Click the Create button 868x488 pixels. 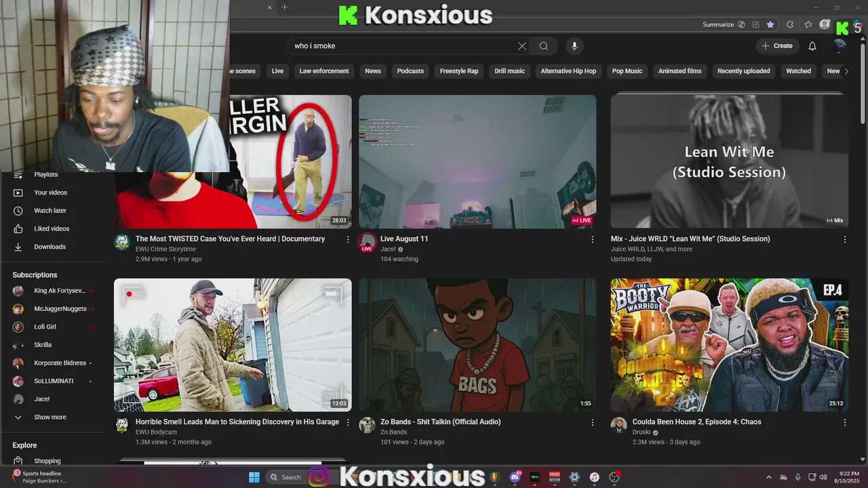(x=776, y=46)
